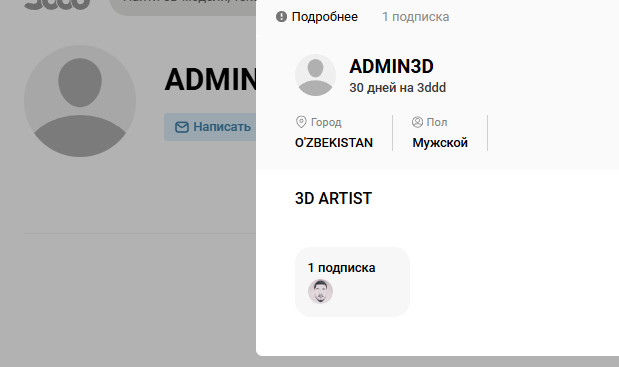Click the large profile avatar placeholder
The width and height of the screenshot is (619, 367).
80,101
